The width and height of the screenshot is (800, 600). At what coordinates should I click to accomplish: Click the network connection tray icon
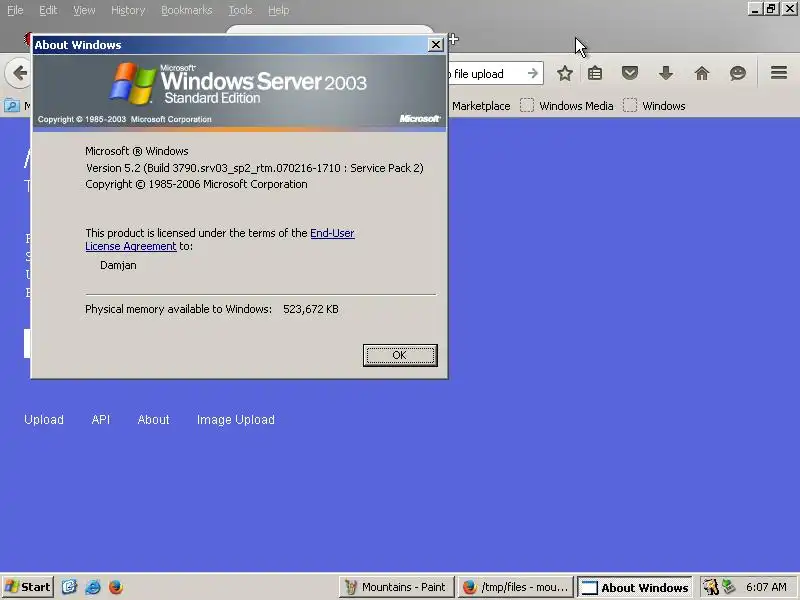729,587
